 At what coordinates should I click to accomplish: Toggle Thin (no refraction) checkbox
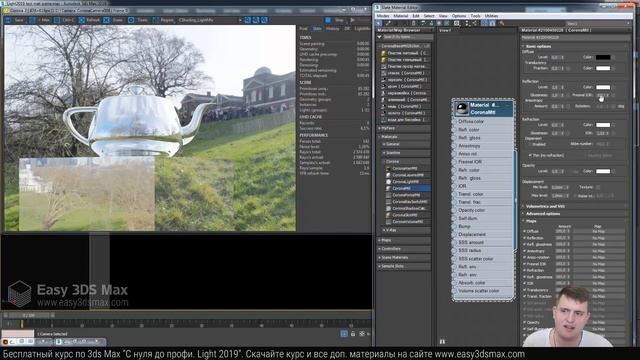click(x=531, y=156)
